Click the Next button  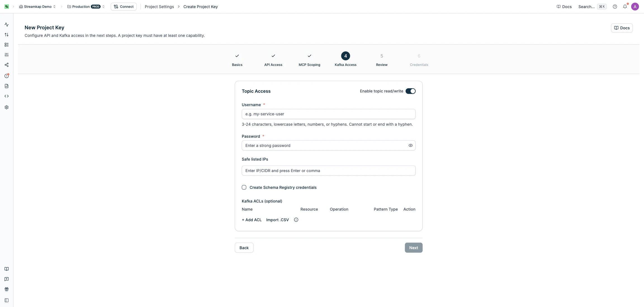coord(413,247)
